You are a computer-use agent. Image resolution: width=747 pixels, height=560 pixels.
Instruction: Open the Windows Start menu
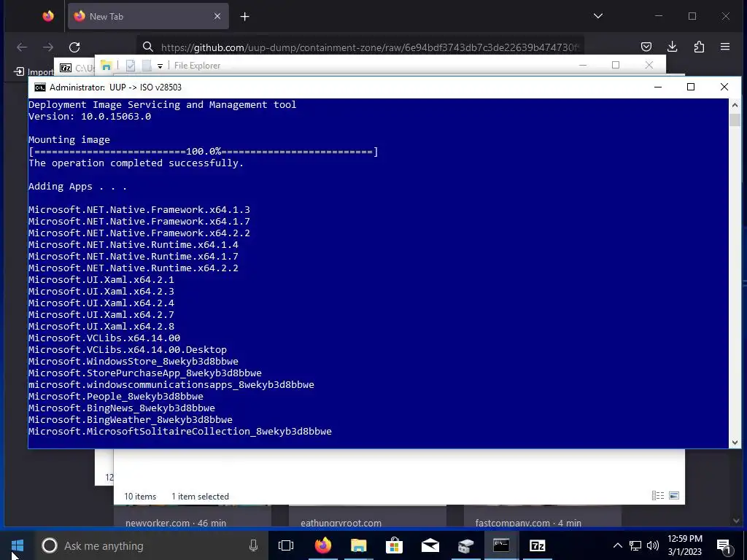click(18, 545)
